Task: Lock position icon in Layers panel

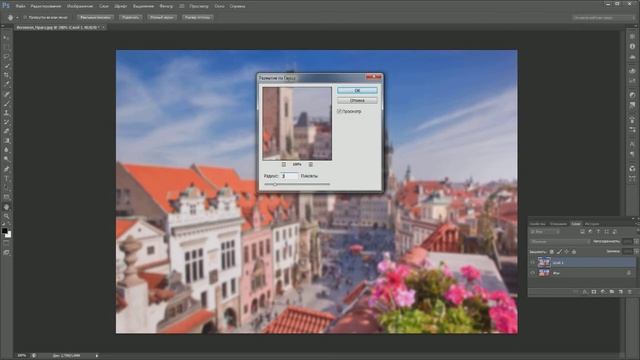Action: (x=567, y=252)
